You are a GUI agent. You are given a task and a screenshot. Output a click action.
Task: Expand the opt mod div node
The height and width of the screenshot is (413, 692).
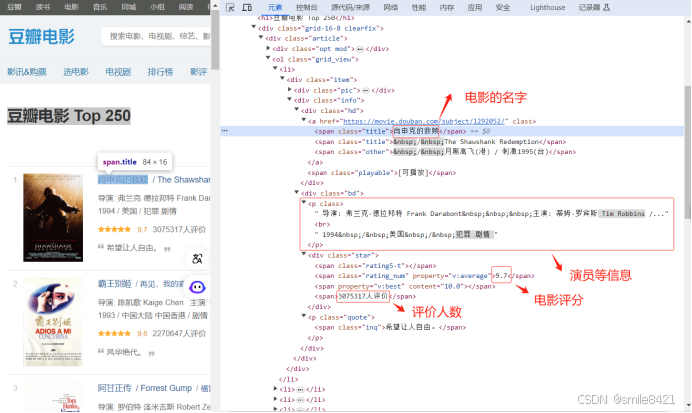point(268,48)
